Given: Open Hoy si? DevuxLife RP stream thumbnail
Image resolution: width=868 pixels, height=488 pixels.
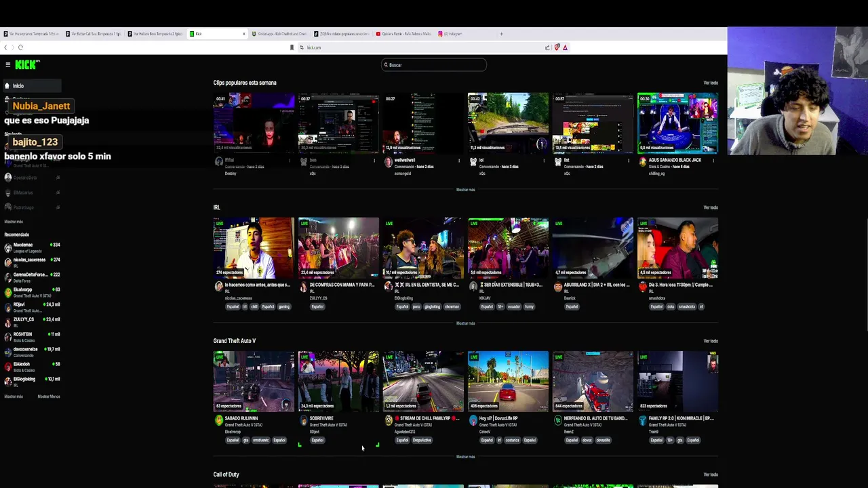Looking at the screenshot, I should [508, 382].
